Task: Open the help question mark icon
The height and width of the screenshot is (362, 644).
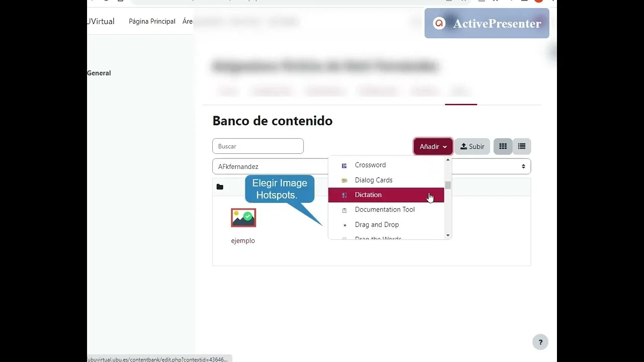Action: click(540, 342)
